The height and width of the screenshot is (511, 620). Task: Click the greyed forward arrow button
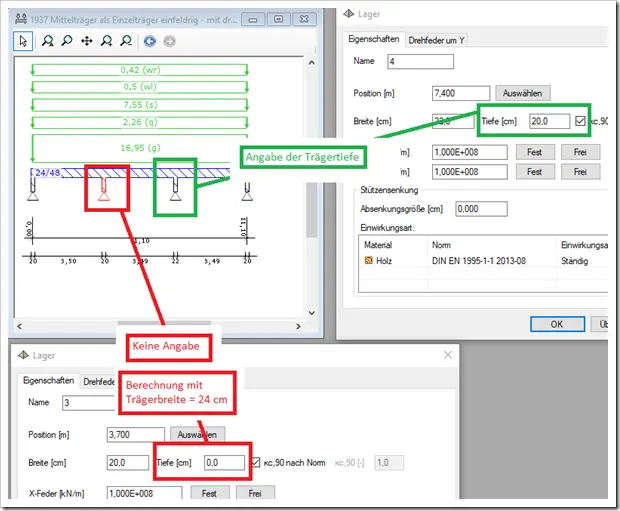pyautogui.click(x=169, y=41)
